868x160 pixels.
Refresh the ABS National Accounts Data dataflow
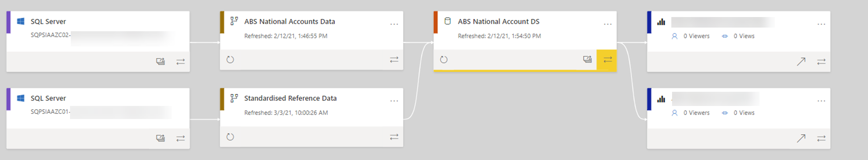click(230, 60)
